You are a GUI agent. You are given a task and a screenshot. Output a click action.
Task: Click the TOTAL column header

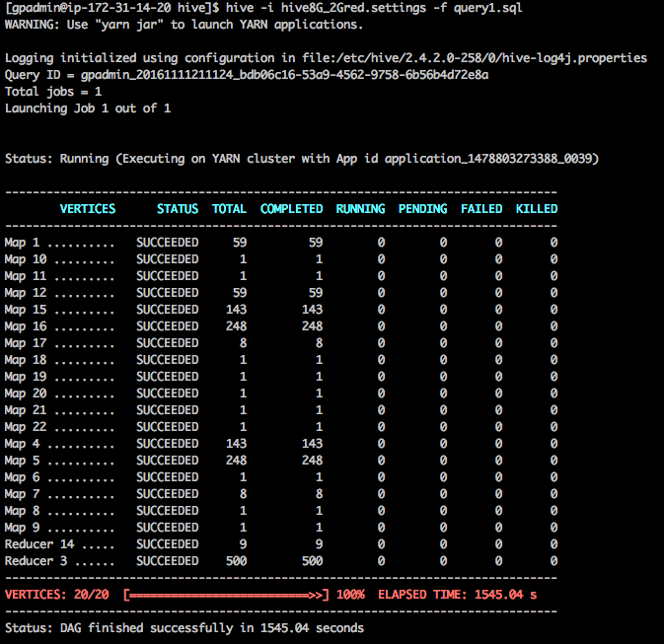click(229, 209)
